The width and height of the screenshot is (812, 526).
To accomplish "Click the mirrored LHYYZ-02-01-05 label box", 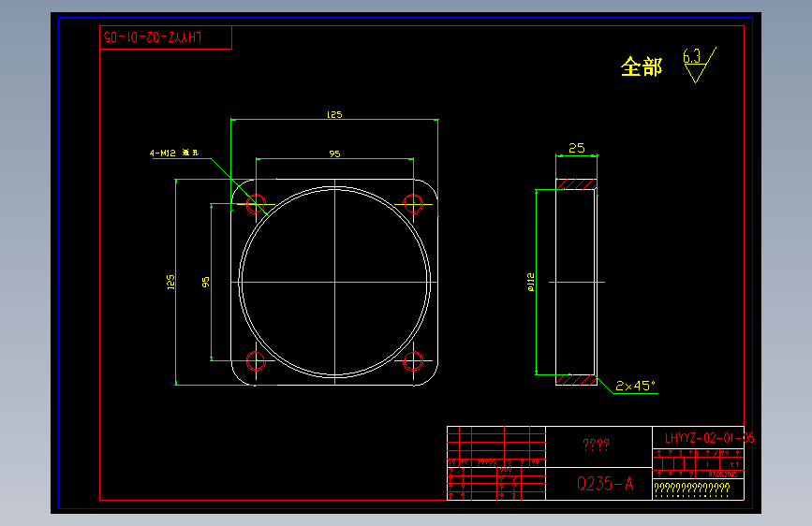I will tap(165, 37).
